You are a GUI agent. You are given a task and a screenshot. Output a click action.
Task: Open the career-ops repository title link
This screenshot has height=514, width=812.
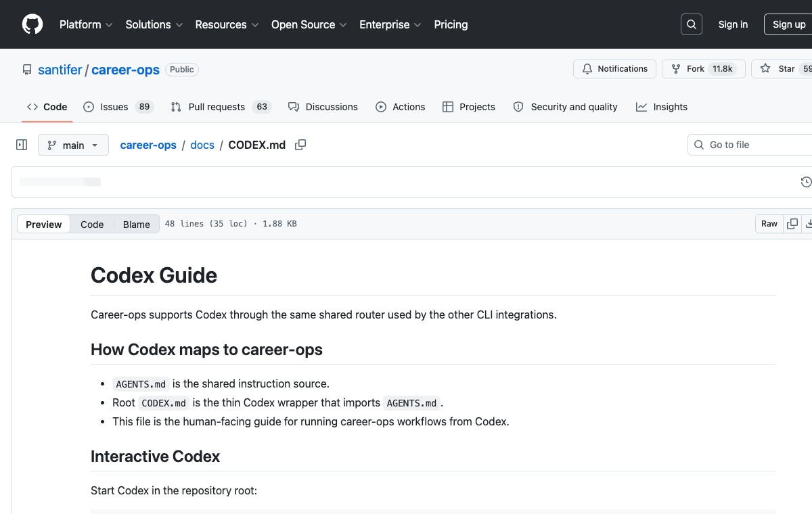125,70
